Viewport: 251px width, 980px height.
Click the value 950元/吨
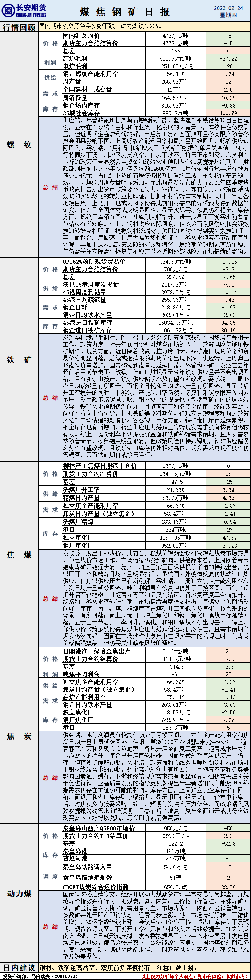point(175,828)
